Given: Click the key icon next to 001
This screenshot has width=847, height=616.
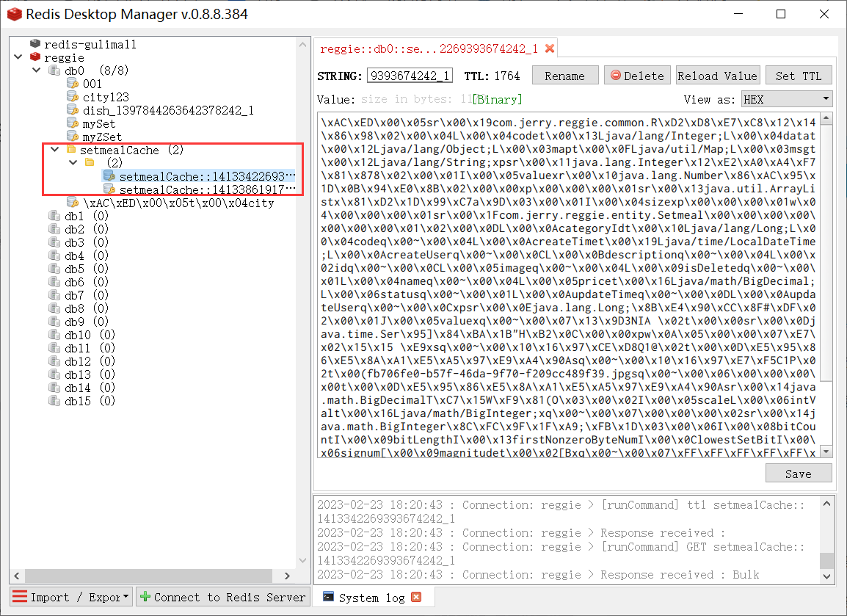Looking at the screenshot, I should click(73, 83).
